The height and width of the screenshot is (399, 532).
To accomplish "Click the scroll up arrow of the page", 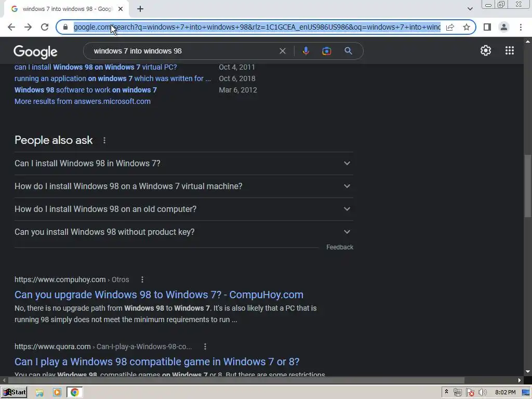I will (527, 42).
